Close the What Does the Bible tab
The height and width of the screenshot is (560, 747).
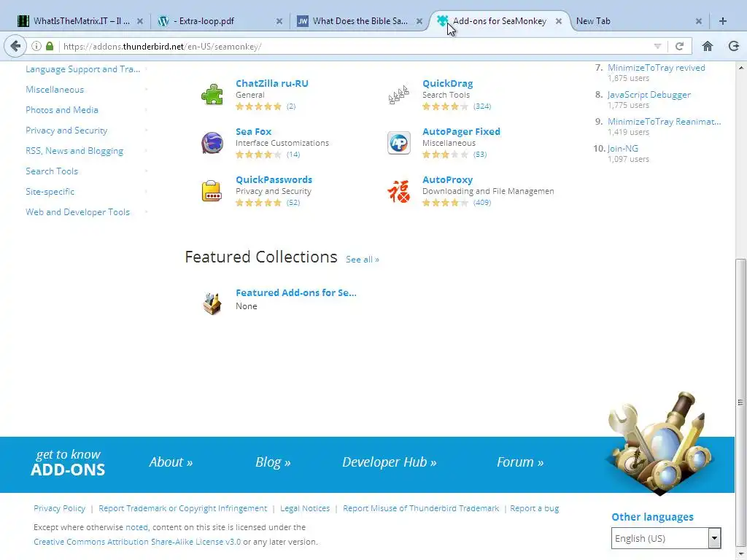419,21
